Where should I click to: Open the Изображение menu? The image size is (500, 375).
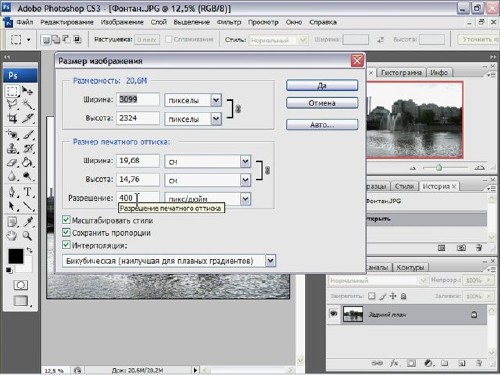(122, 22)
